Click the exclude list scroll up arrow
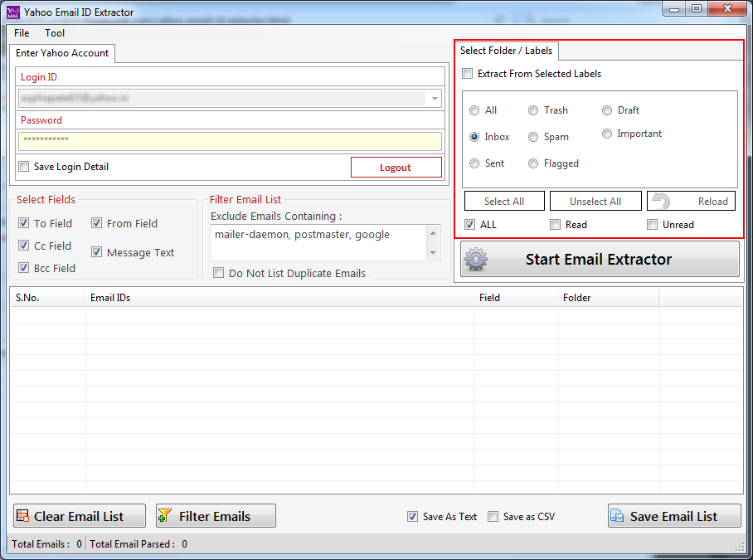 pos(433,233)
